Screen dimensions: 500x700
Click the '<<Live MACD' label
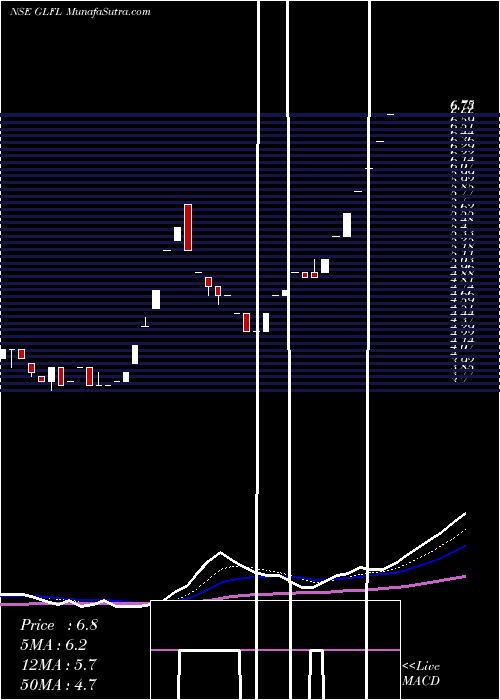(x=421, y=673)
